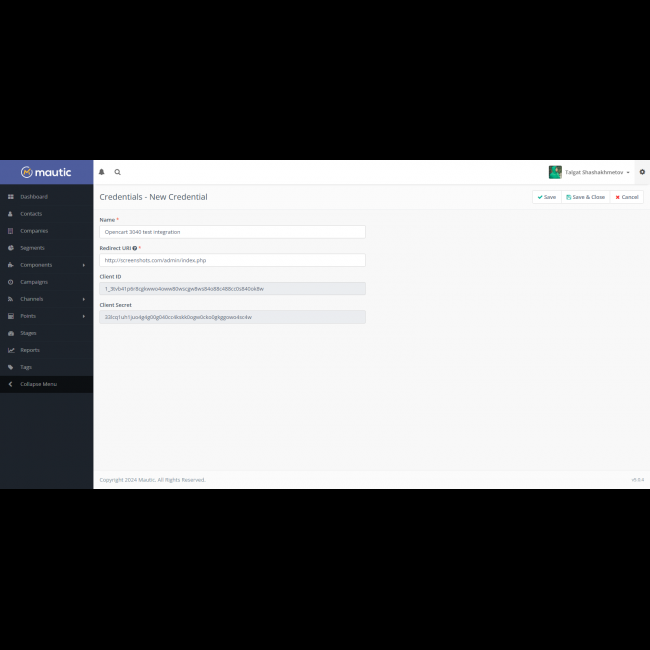Viewport: 650px width, 650px height.
Task: Navigate to Segments
Action: pyautogui.click(x=32, y=248)
